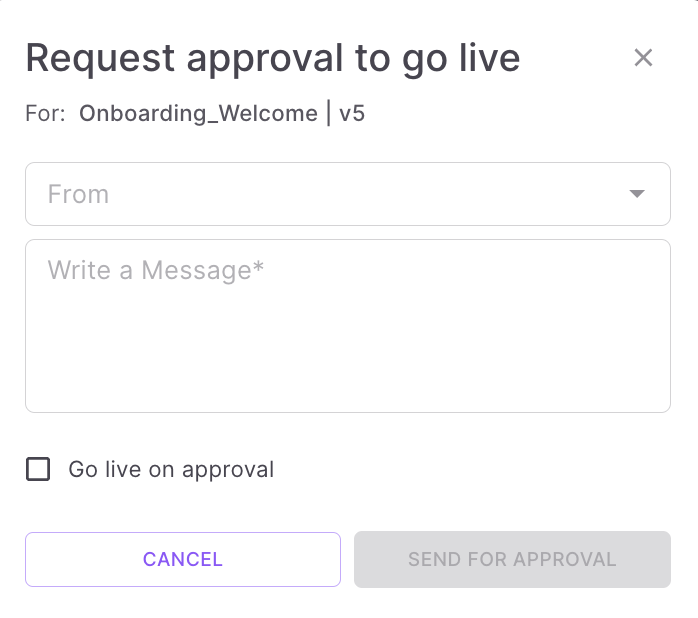Click the v5 version label
Screen dimensions: 698x618
click(352, 113)
